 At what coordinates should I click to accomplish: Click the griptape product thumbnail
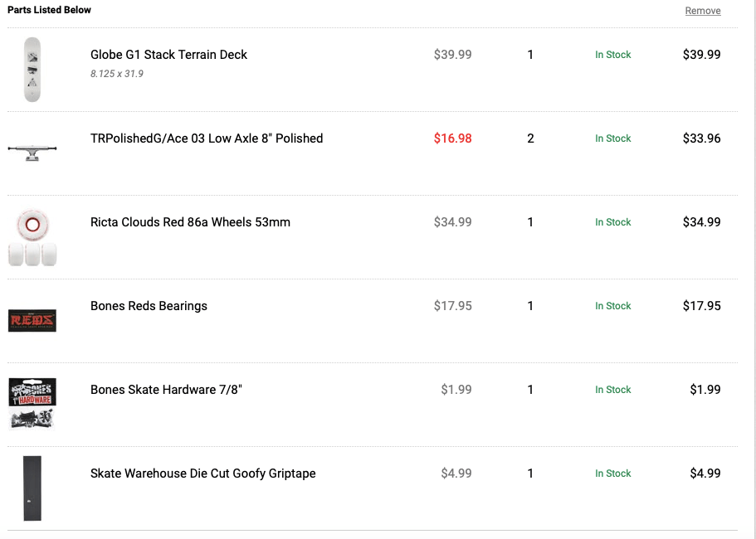(32, 488)
